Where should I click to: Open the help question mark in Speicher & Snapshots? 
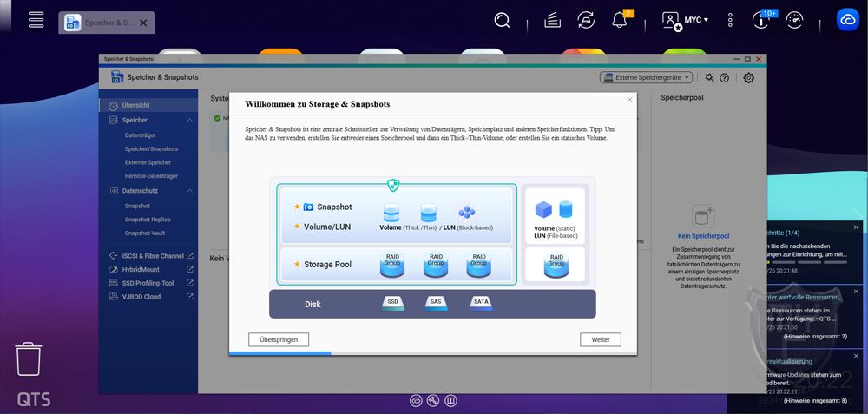724,78
